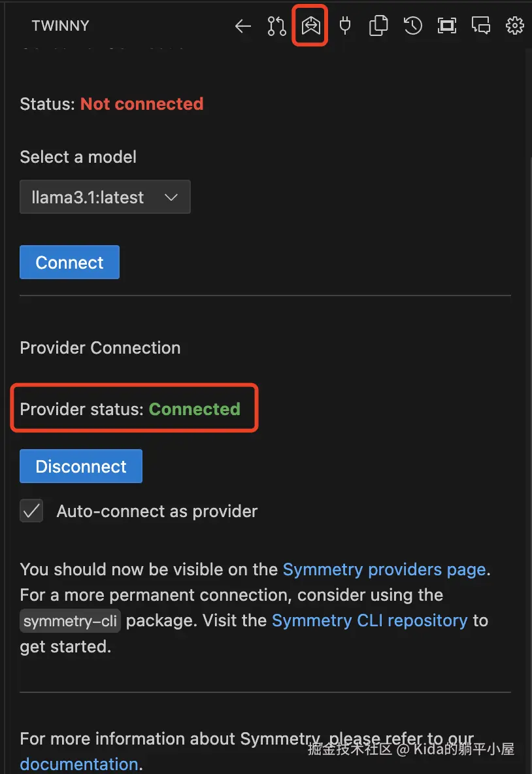
Task: Open templates via the copy-pages icon
Action: pyautogui.click(x=378, y=26)
